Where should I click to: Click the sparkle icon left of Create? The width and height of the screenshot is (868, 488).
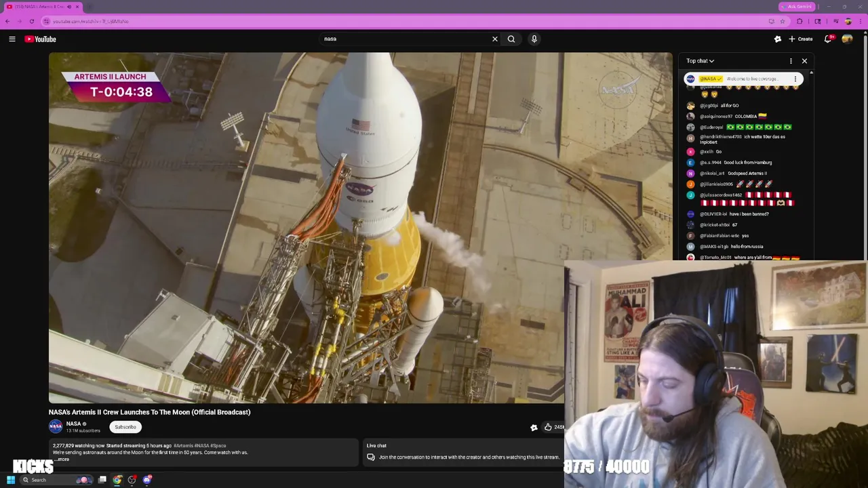click(778, 39)
